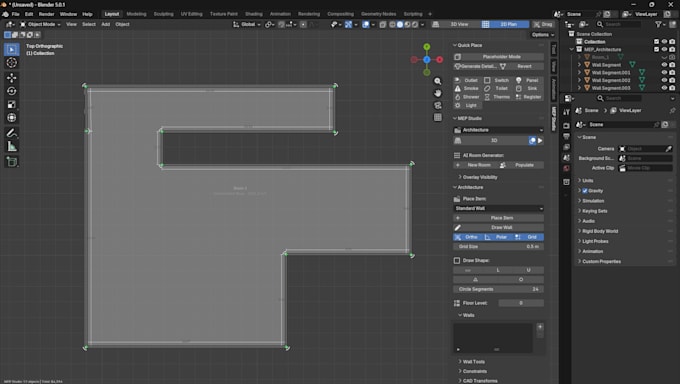
Task: Hide the Collection via its eye icon
Action: coord(664,42)
